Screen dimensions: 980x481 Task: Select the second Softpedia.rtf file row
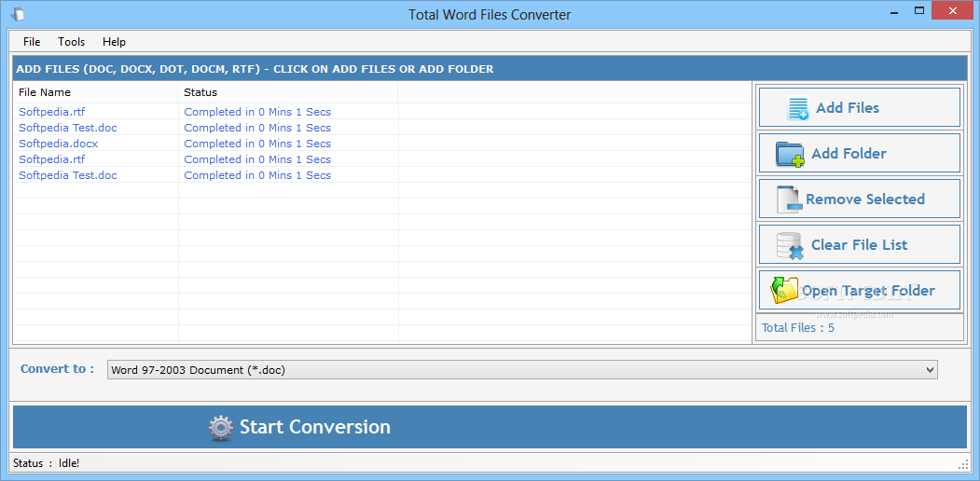[x=382, y=159]
